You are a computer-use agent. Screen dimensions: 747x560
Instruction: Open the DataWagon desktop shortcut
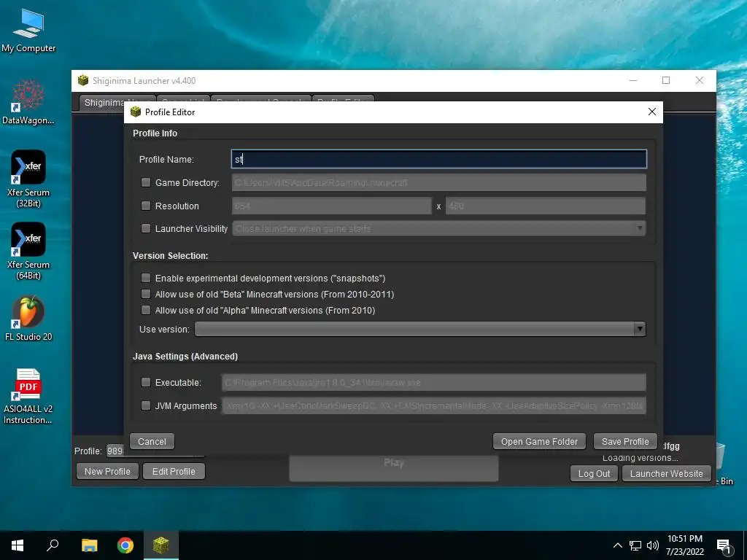click(28, 102)
